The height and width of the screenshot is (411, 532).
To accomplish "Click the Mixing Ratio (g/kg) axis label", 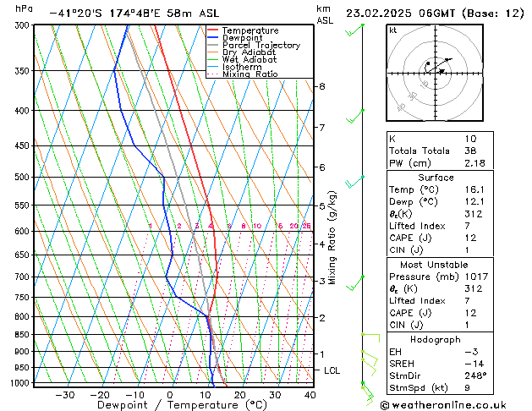I will point(332,238).
